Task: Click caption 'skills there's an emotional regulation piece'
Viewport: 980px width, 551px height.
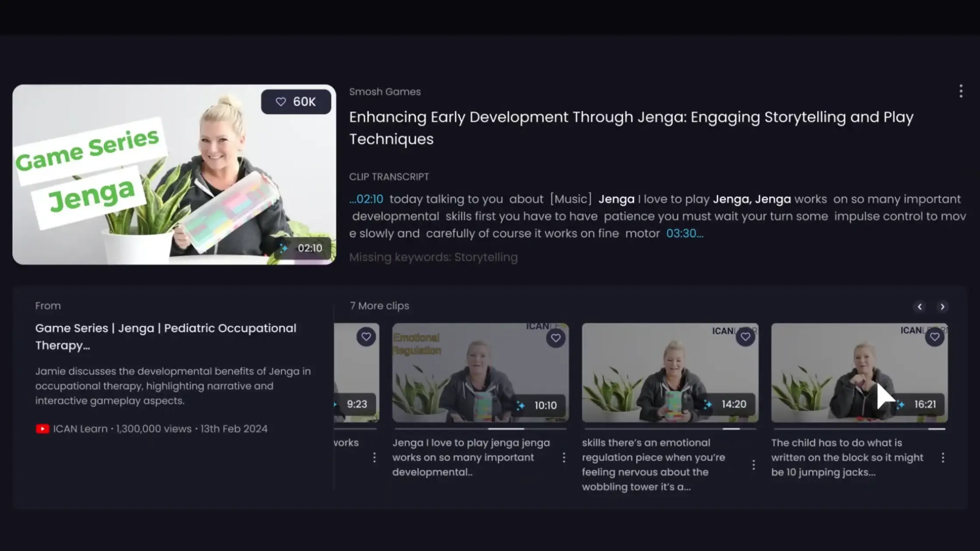Action: 654,465
